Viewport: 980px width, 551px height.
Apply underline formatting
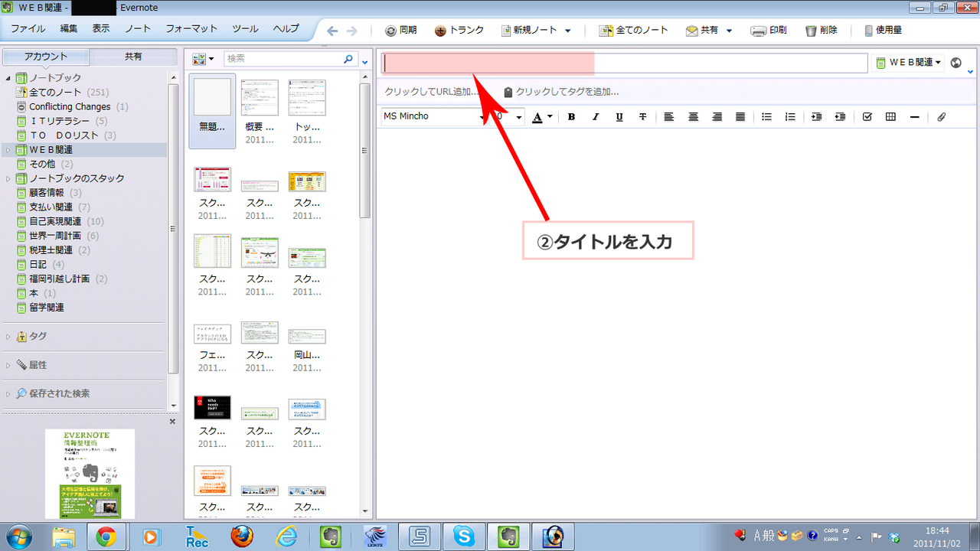pyautogui.click(x=619, y=117)
